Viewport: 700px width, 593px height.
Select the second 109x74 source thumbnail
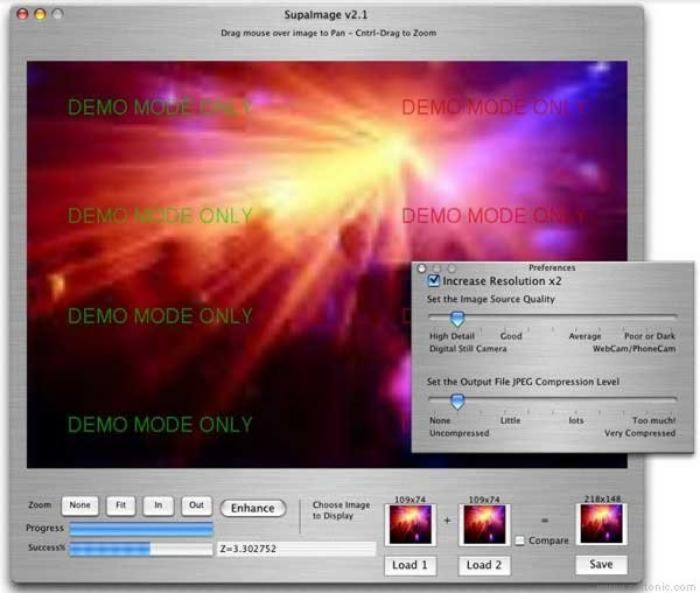pos(485,524)
